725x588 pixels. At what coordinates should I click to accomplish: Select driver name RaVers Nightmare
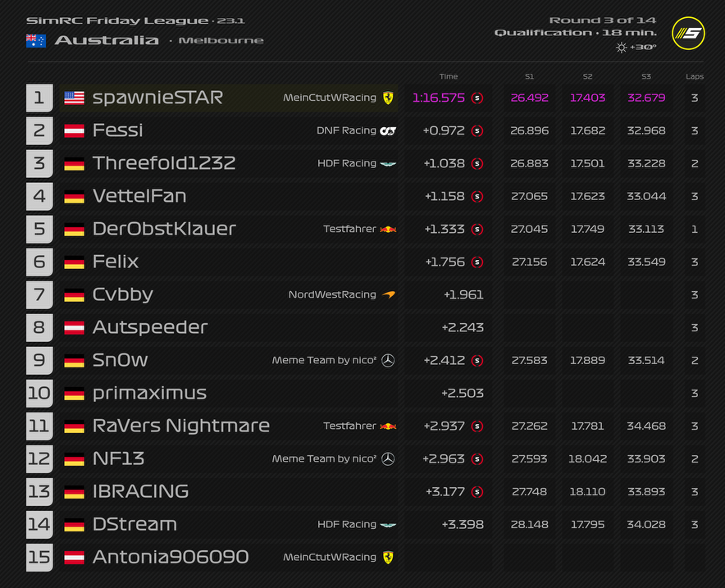(x=181, y=426)
